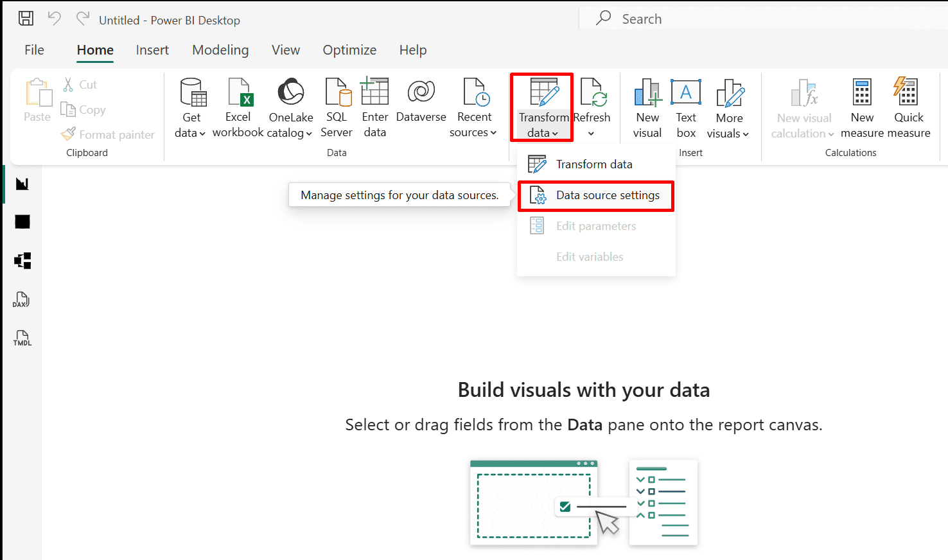Open DAX query view in sidebar
Viewport: 948px width, 560px height.
coord(22,299)
